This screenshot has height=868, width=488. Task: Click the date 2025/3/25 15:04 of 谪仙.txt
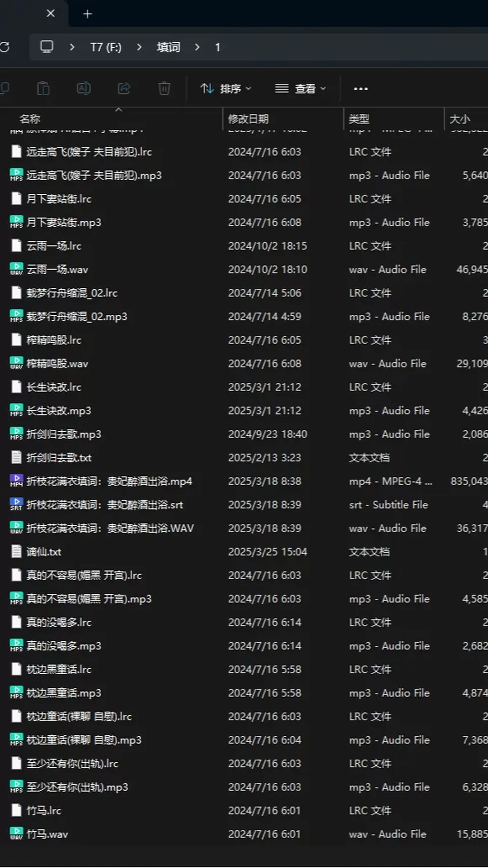point(267,552)
